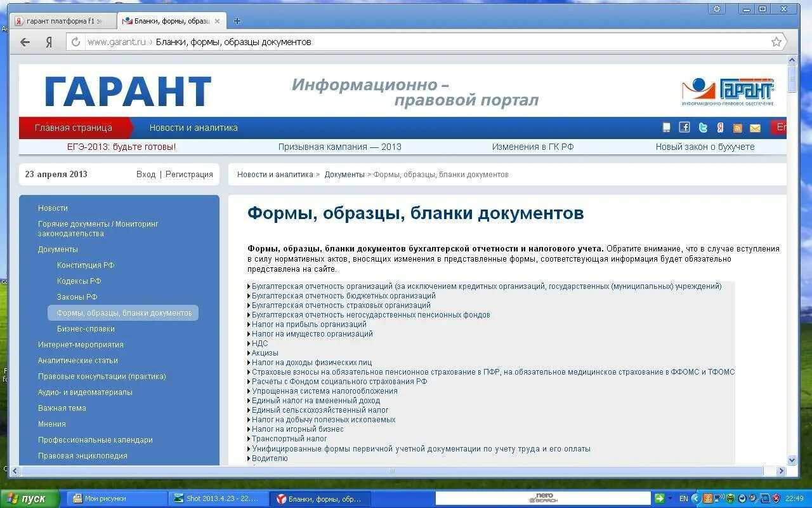Click the EN language indicator in the taskbar

tap(683, 498)
